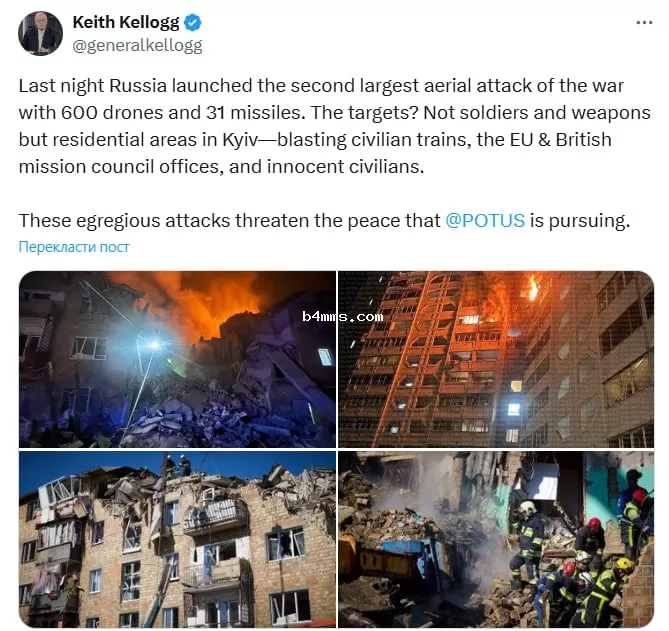Click the flames on the high-rise photo
The height and width of the screenshot is (631, 669).
[x=533, y=287]
